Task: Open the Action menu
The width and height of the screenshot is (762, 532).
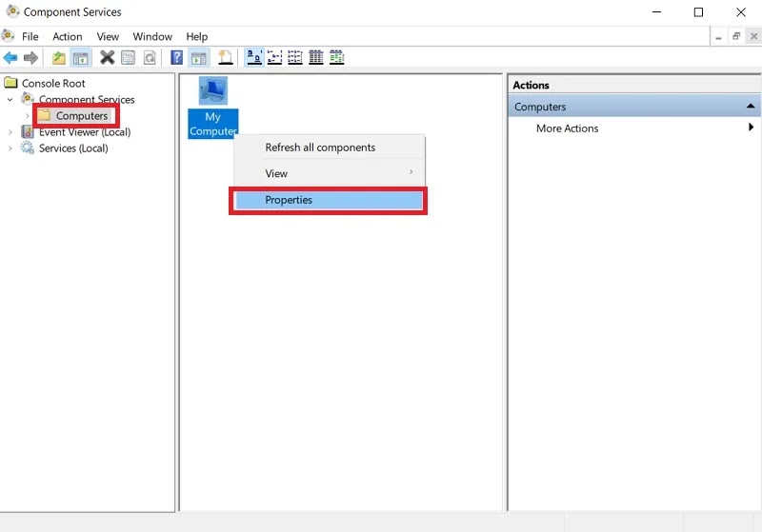Action: 67,37
